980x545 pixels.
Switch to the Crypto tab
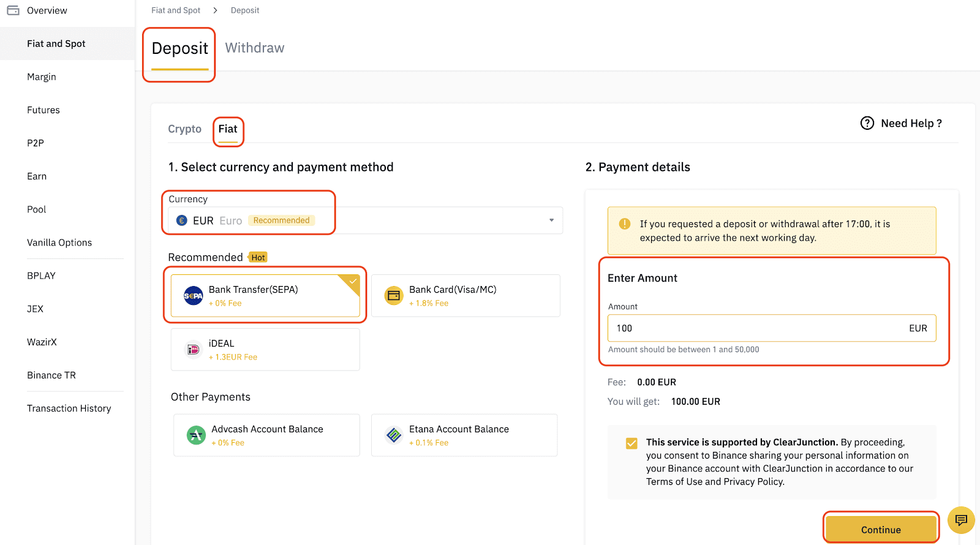(x=184, y=129)
